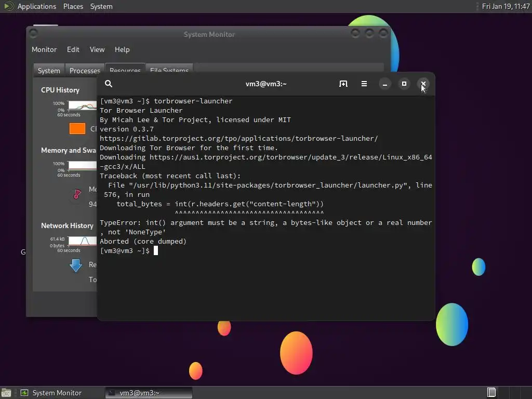
Task: Open Help menu in System Monitor
Action: point(122,49)
